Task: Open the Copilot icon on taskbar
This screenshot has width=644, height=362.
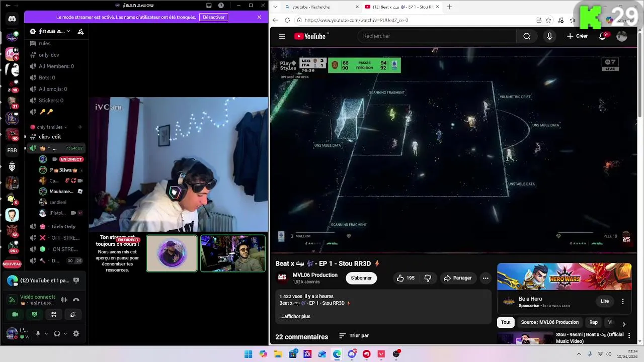Action: [x=263, y=354]
